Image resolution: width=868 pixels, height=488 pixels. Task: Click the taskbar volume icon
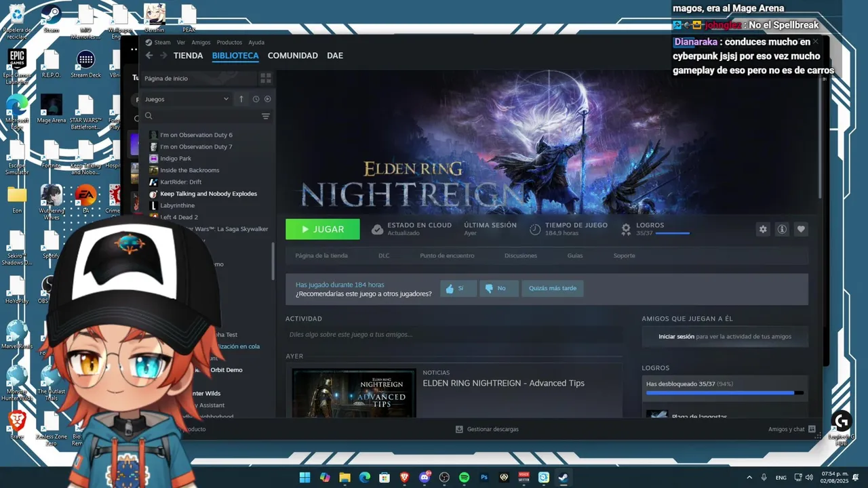tap(809, 477)
